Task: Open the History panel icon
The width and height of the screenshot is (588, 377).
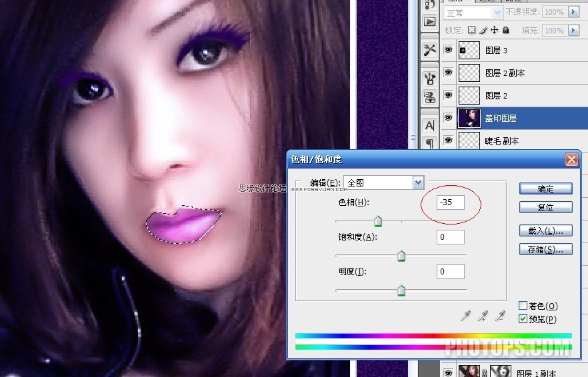Action: pos(430,5)
